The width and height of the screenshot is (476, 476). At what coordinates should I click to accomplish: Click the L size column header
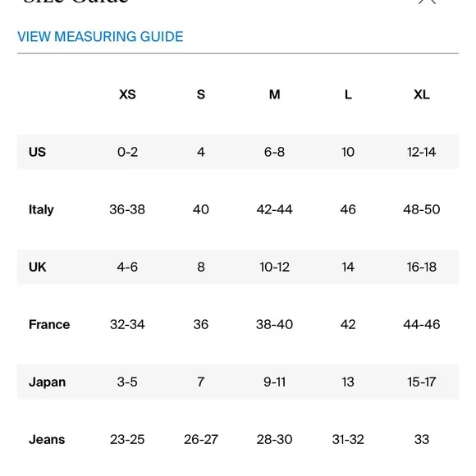pyautogui.click(x=348, y=94)
